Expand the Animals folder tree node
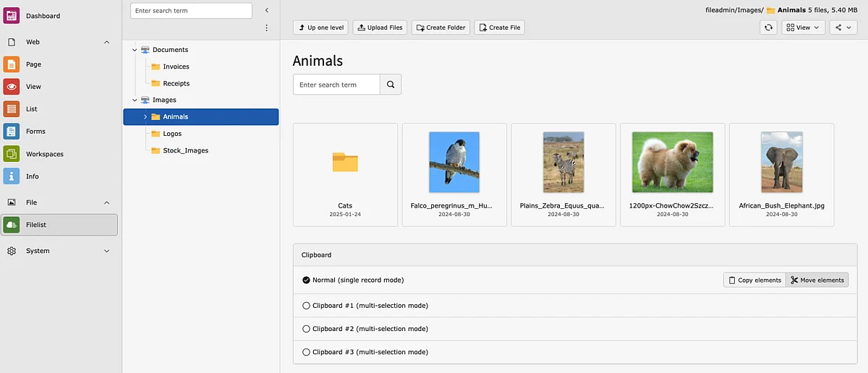 click(x=145, y=117)
